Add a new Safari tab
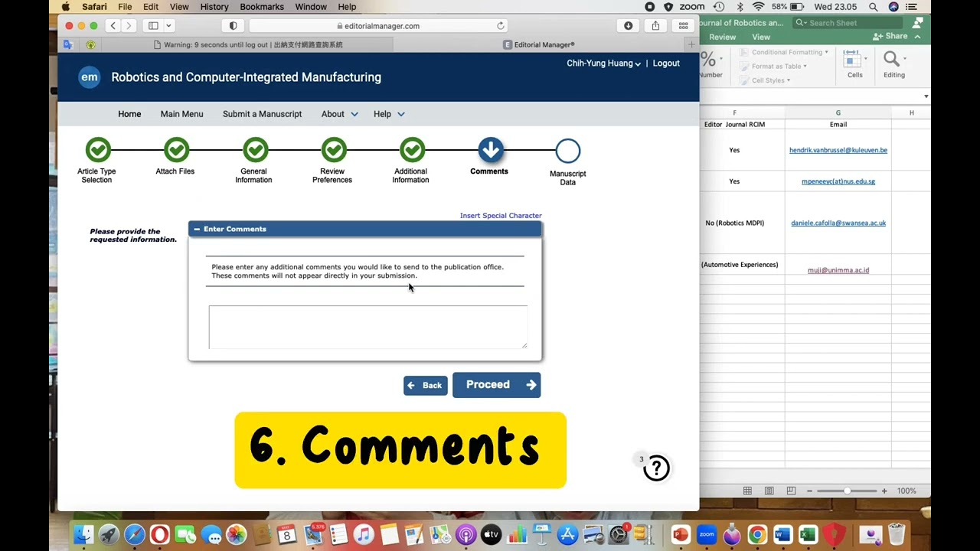This screenshot has width=980, height=551. 691,44
